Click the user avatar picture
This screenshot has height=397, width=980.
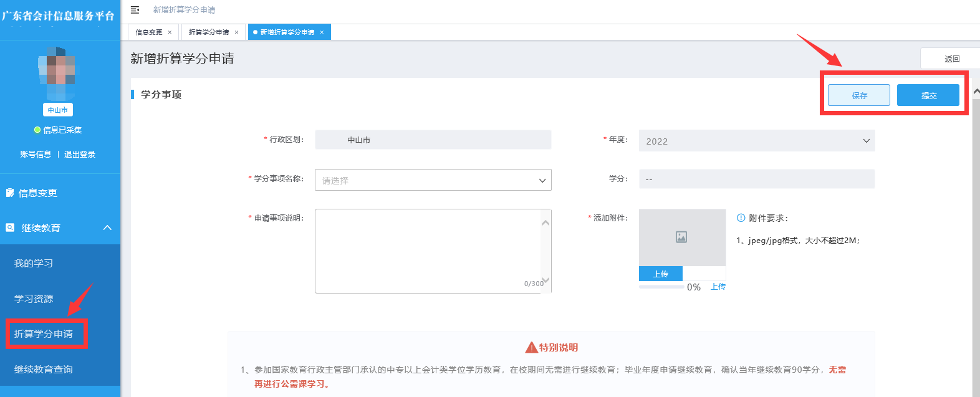click(x=57, y=74)
